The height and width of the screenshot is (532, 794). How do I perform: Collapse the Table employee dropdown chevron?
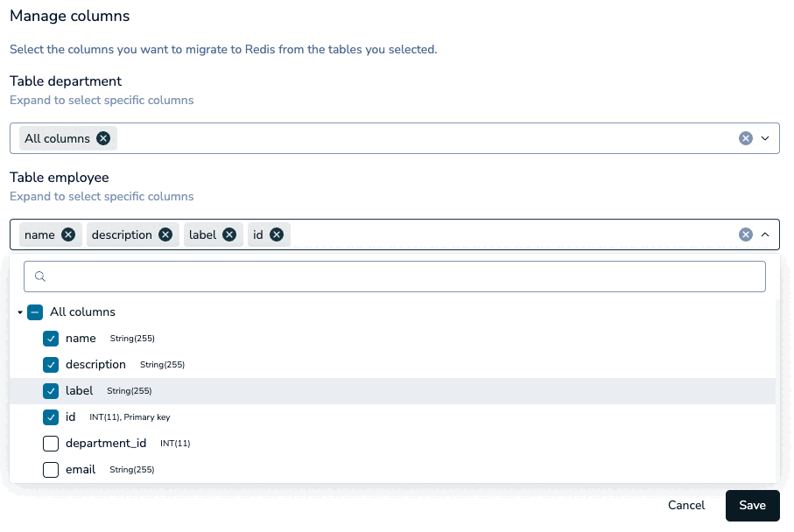pos(765,234)
